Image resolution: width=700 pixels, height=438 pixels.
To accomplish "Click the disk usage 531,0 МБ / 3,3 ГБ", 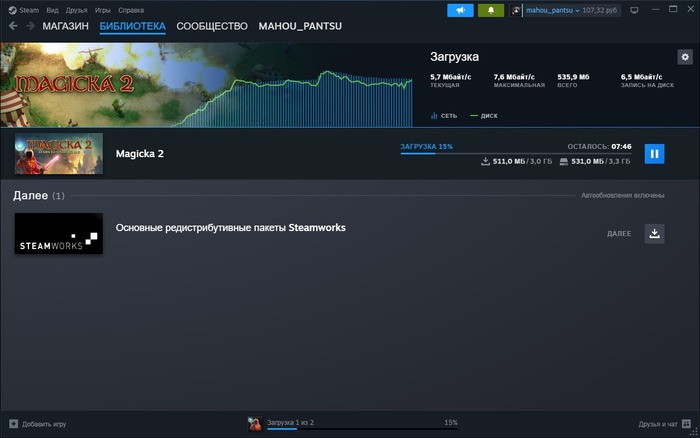I will [x=600, y=161].
